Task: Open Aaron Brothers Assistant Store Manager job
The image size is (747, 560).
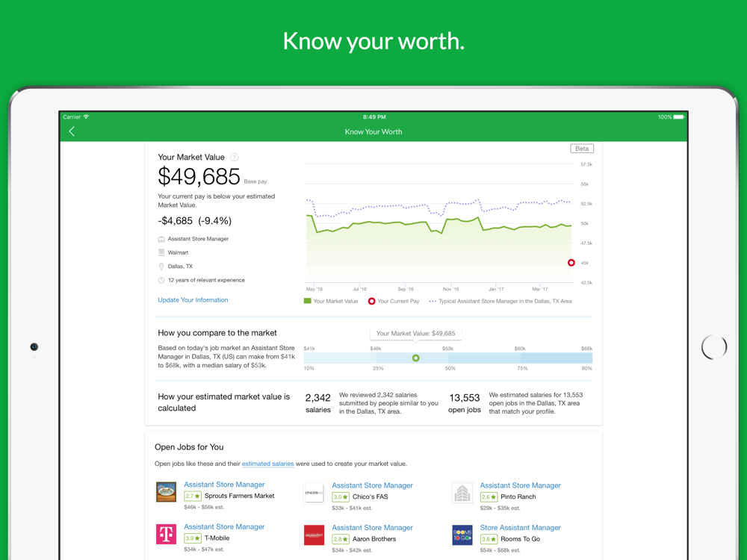Action: tap(372, 528)
